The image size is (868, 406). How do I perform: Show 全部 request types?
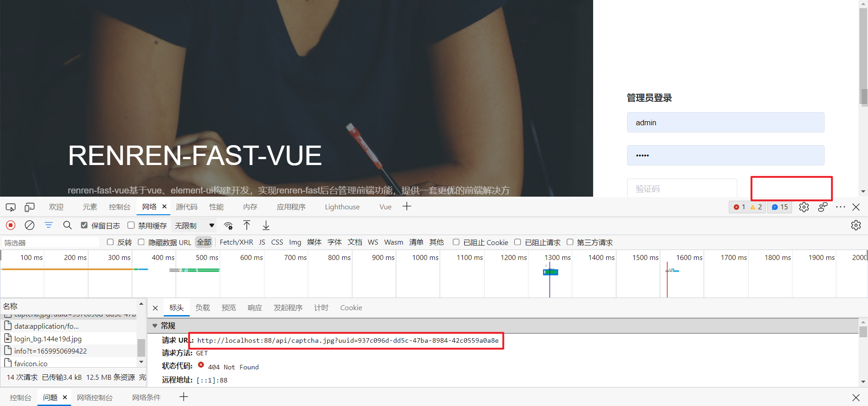(204, 242)
